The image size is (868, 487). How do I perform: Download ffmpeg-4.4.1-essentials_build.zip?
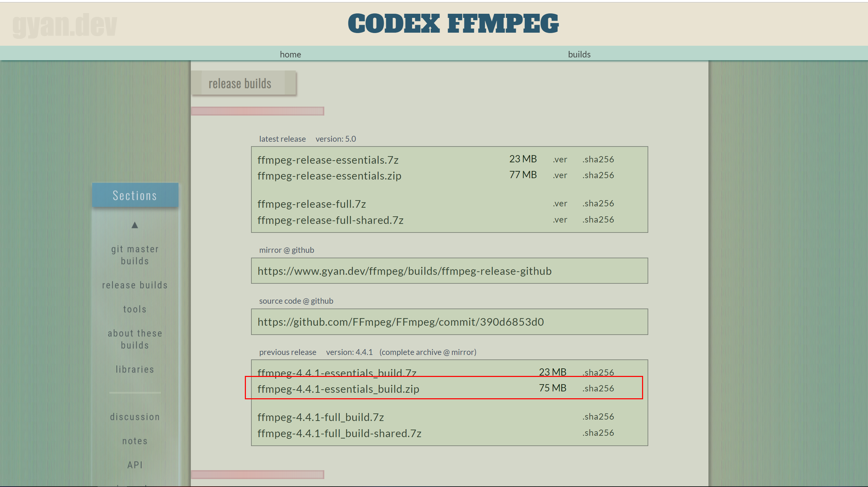point(338,389)
